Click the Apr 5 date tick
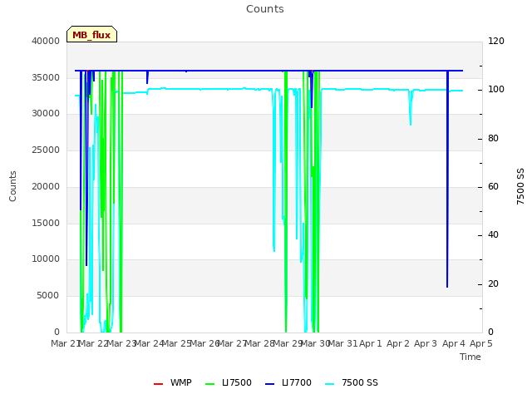 [x=481, y=343]
